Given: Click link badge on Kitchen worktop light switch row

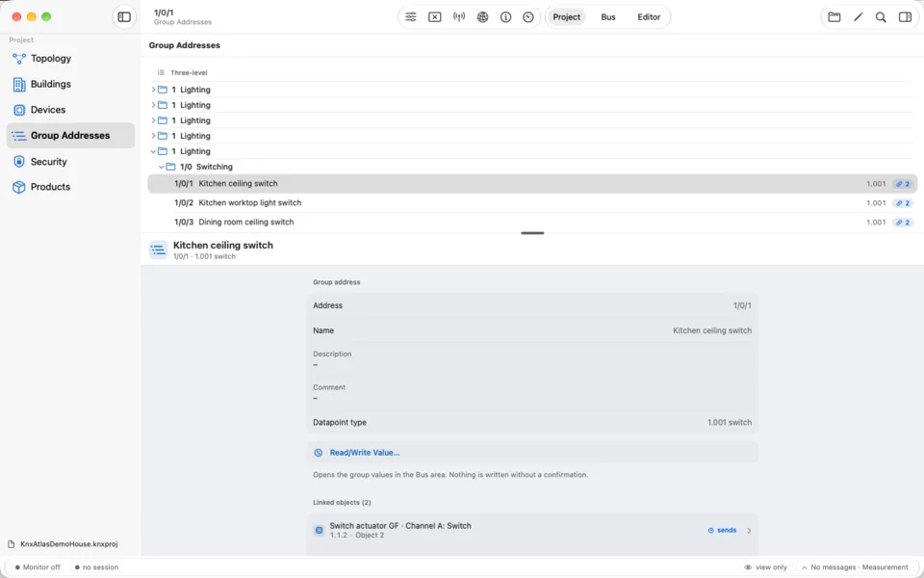Looking at the screenshot, I should coord(902,203).
